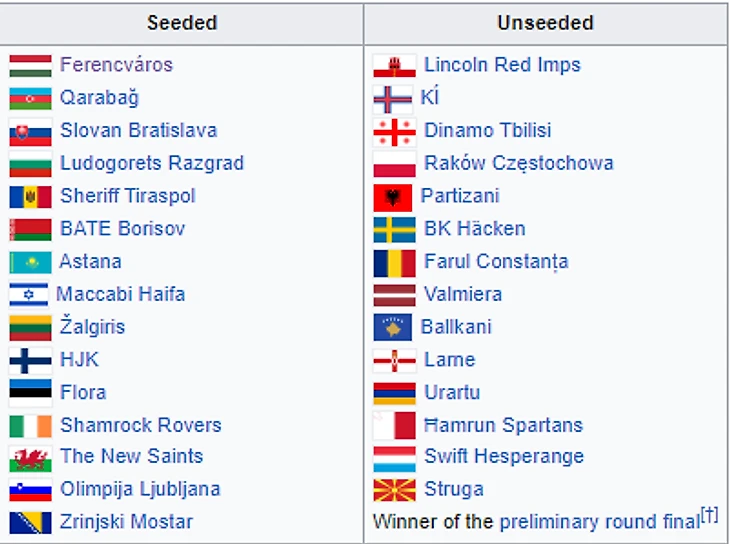The image size is (730, 544).
Task: Click the Georgian flag beside Dinamo Tbilisi
Action: (x=394, y=132)
